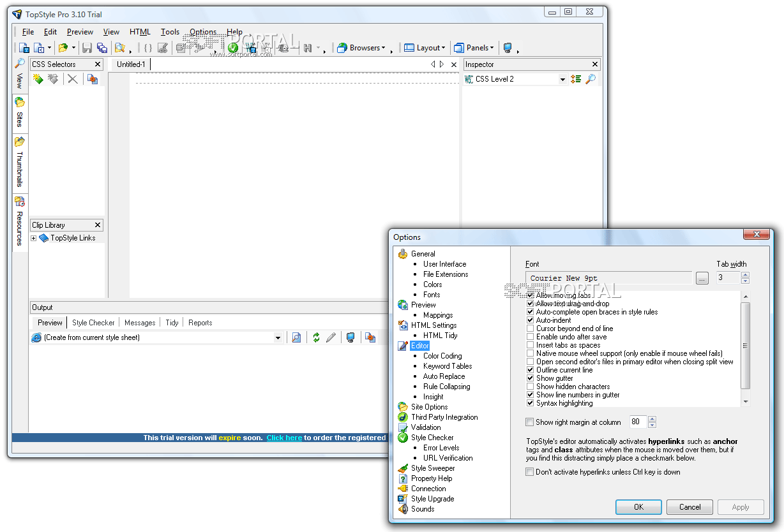The width and height of the screenshot is (784, 532).
Task: Click the Resources sidebar icon
Action: (20, 202)
